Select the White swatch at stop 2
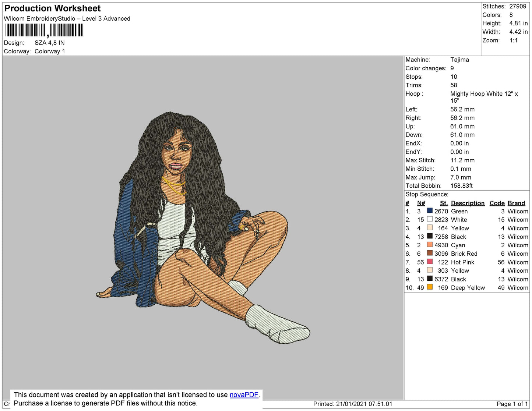Image resolution: width=532 pixels, height=411 pixels. pyautogui.click(x=430, y=220)
